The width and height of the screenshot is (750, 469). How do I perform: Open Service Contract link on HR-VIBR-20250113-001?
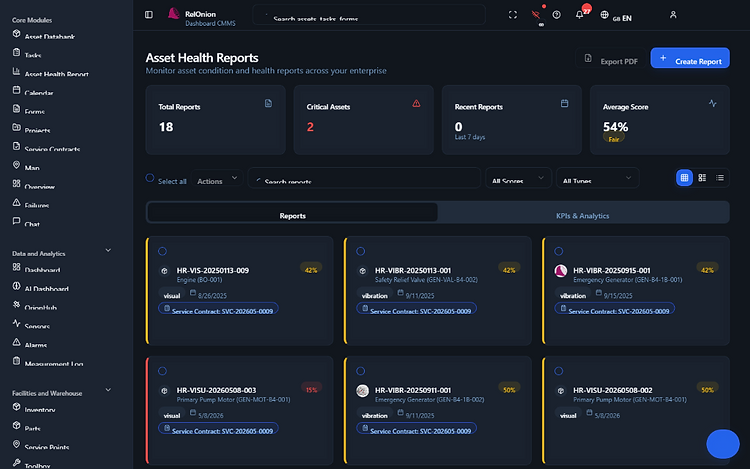pyautogui.click(x=416, y=309)
